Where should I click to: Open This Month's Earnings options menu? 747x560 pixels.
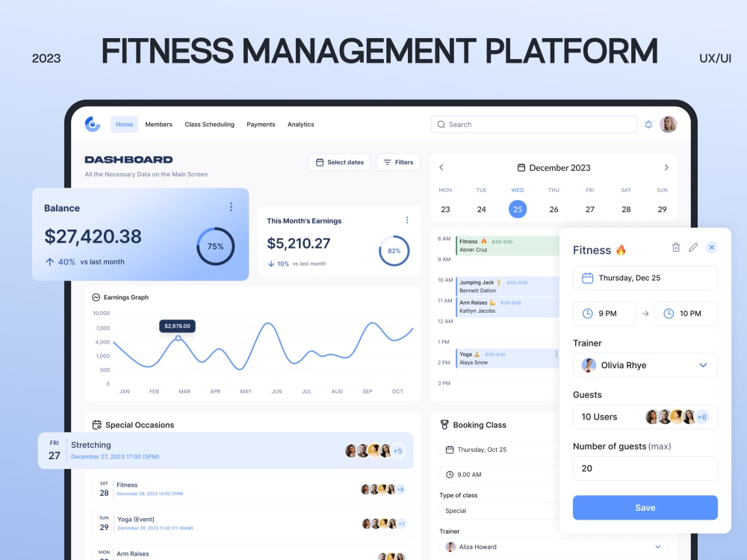(x=407, y=220)
